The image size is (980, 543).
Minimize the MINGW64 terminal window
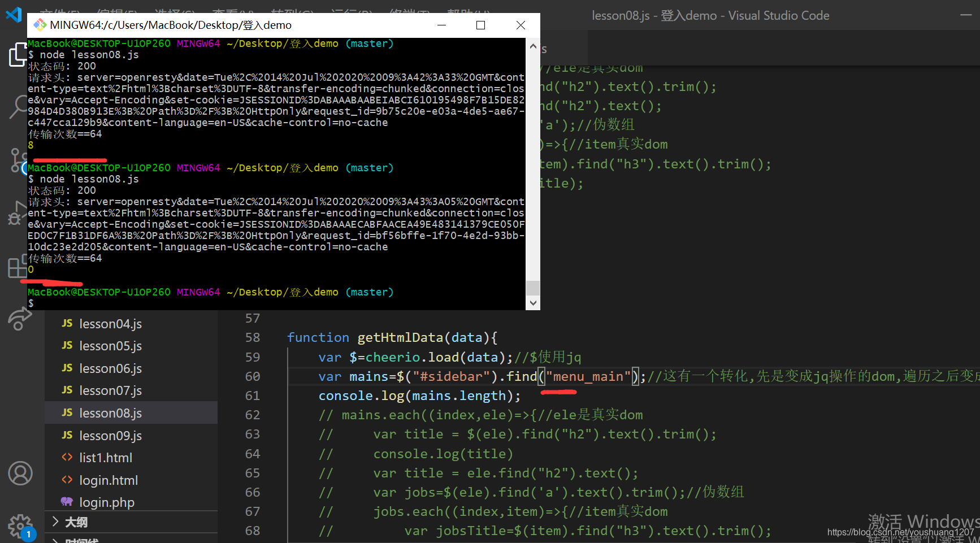pyautogui.click(x=442, y=25)
